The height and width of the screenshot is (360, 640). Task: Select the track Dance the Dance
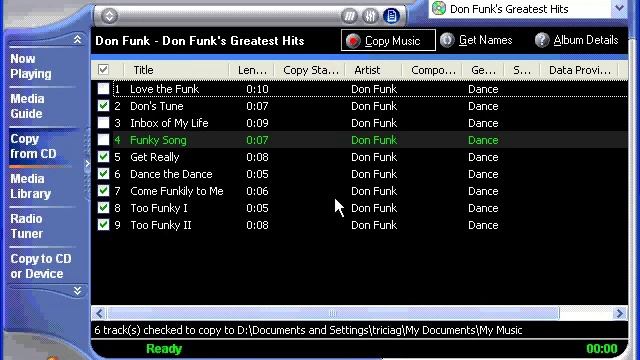coord(171,174)
